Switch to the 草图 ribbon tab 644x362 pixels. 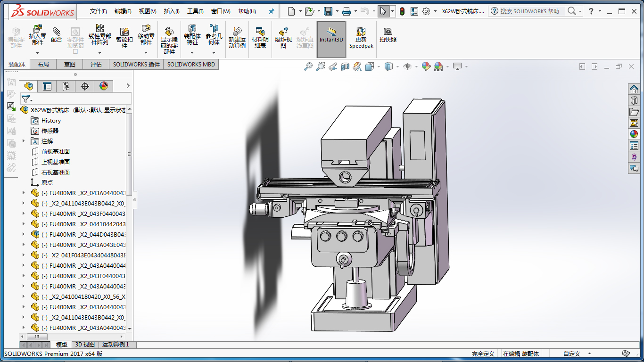tap(70, 65)
